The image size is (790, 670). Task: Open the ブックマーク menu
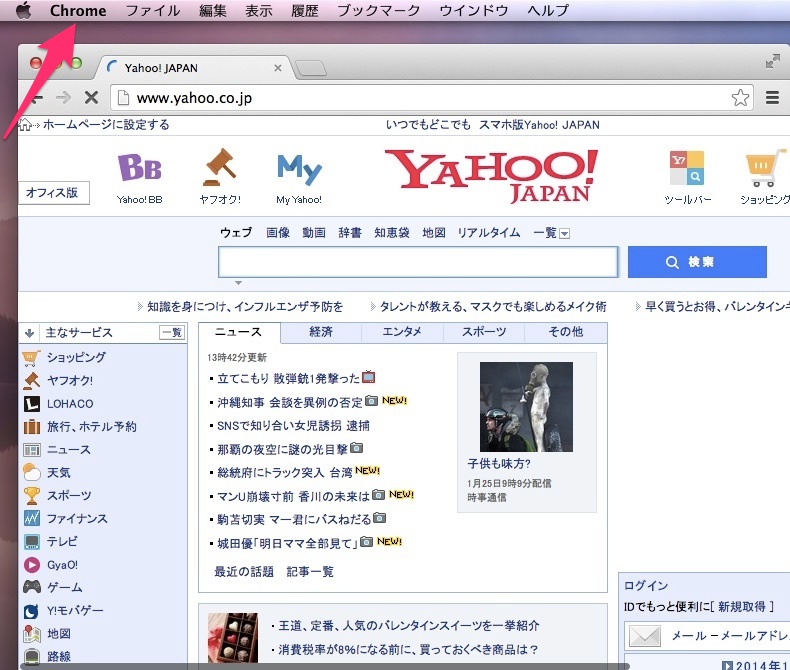click(x=378, y=11)
